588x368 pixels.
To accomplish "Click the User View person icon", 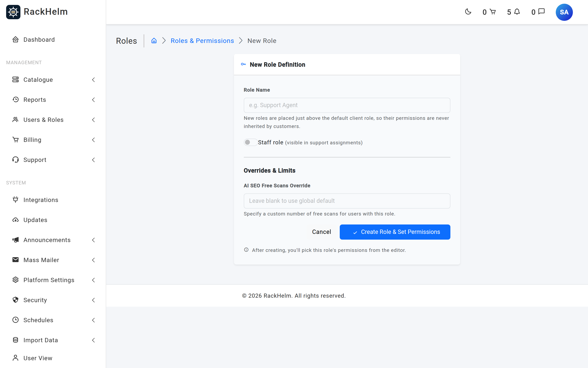I will (16, 358).
